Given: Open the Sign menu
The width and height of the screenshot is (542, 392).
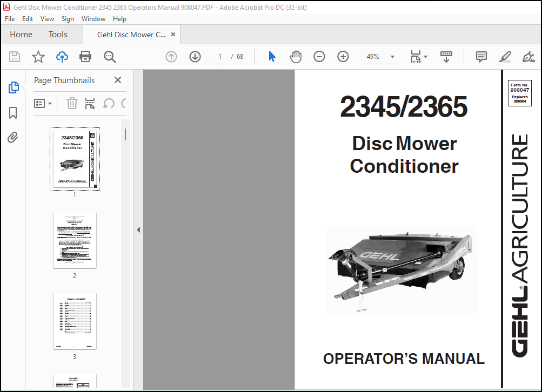Looking at the screenshot, I should 68,19.
